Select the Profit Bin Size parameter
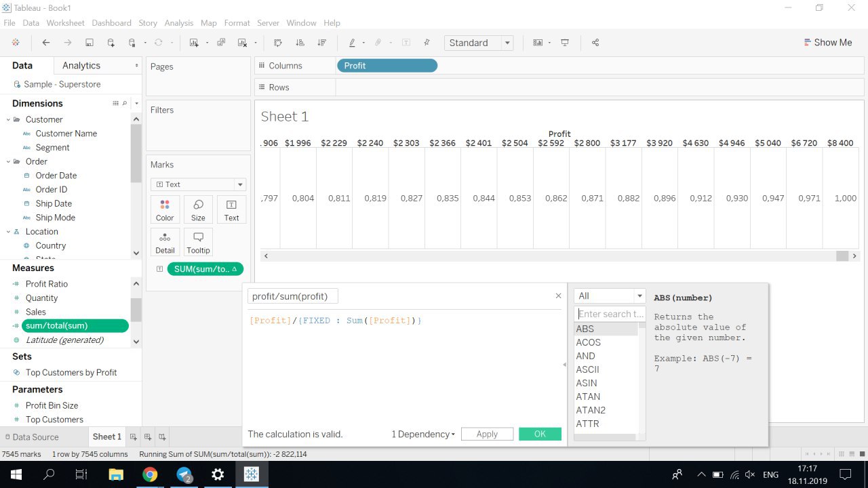This screenshot has width=868, height=488. [52, 405]
